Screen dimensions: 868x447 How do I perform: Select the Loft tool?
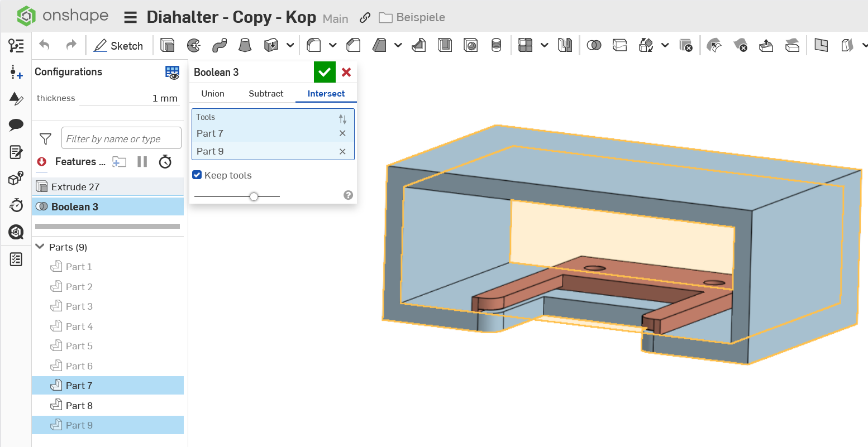(x=245, y=45)
